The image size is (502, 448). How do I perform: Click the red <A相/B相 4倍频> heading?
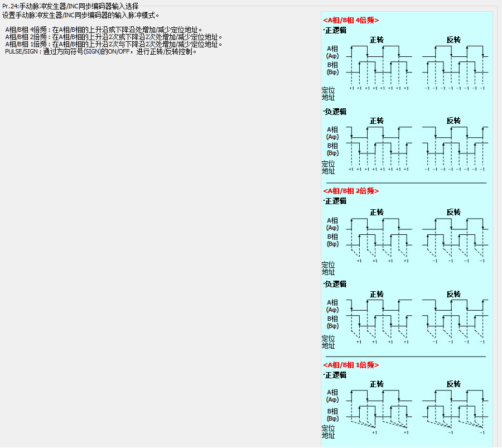[x=351, y=20]
